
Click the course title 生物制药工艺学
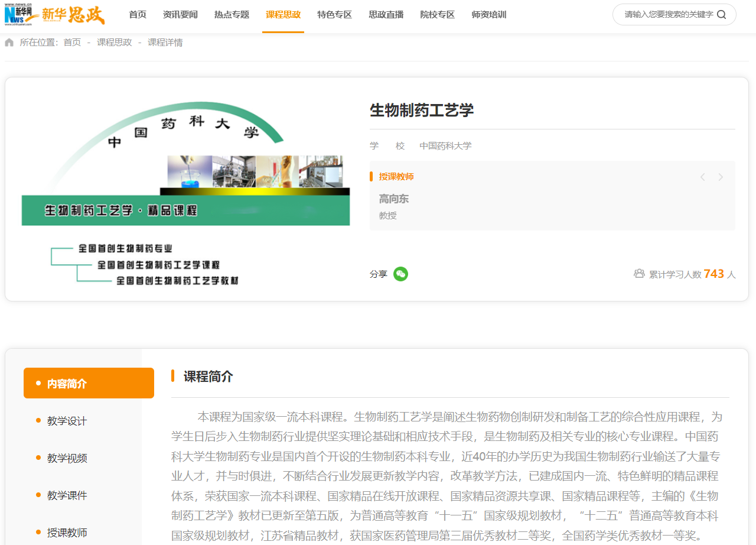422,111
